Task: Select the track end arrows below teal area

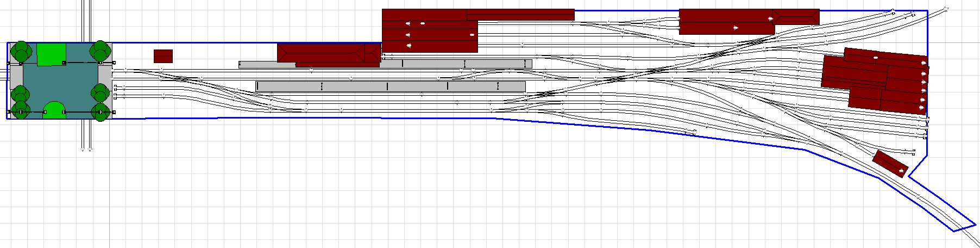Action: pos(86,148)
